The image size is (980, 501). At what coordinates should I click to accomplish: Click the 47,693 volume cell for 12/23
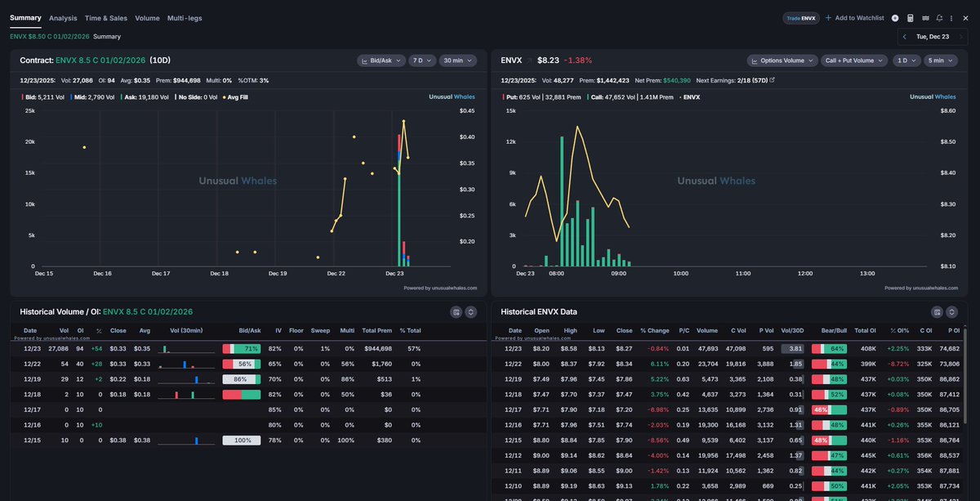[707, 349]
